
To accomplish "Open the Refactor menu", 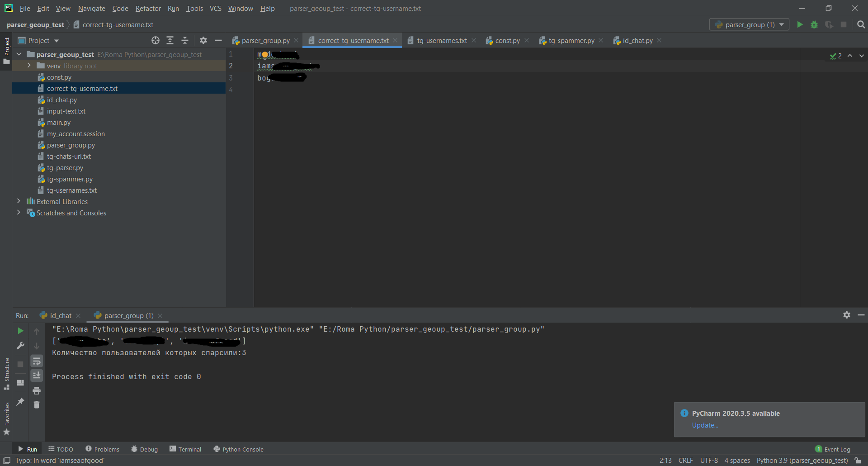I will coord(148,9).
